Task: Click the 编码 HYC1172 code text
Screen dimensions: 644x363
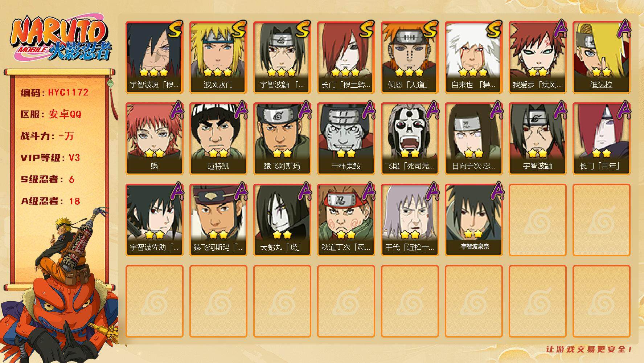Action: pyautogui.click(x=54, y=93)
